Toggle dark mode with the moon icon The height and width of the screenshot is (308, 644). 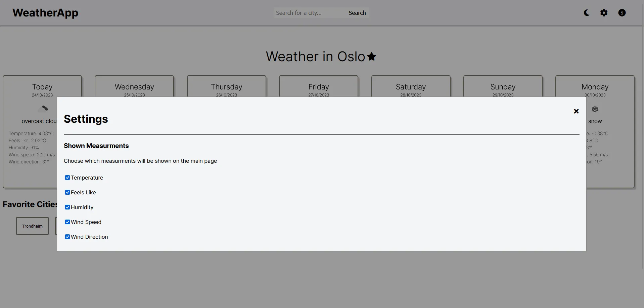587,13
